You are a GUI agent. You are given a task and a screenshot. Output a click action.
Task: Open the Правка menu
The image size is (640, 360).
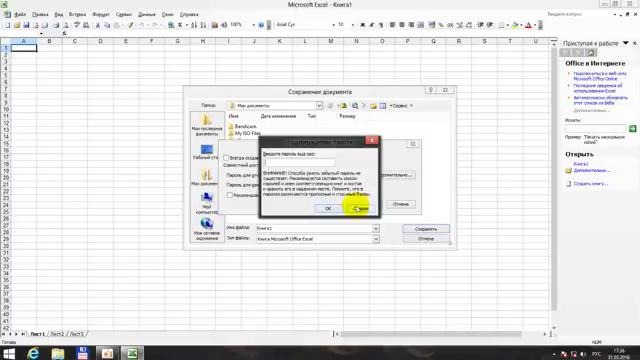(x=40, y=14)
